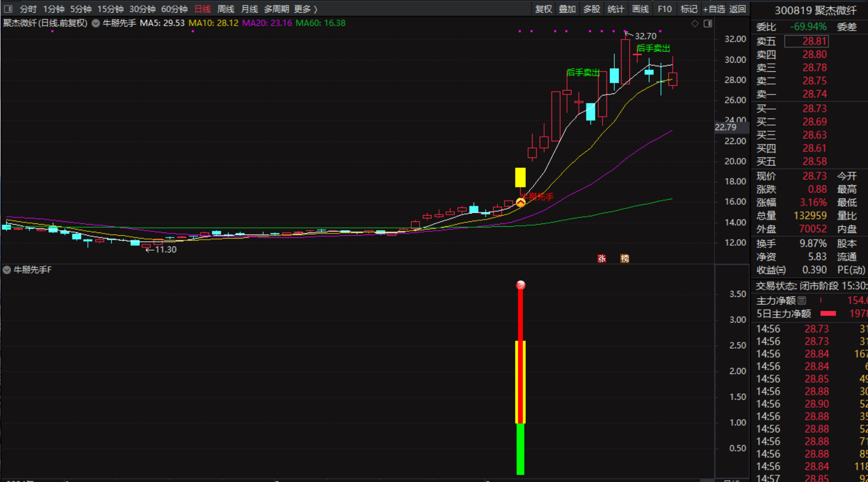Click the 榜 event marker icon
Screen dimensions: 868x482
[x=625, y=259]
